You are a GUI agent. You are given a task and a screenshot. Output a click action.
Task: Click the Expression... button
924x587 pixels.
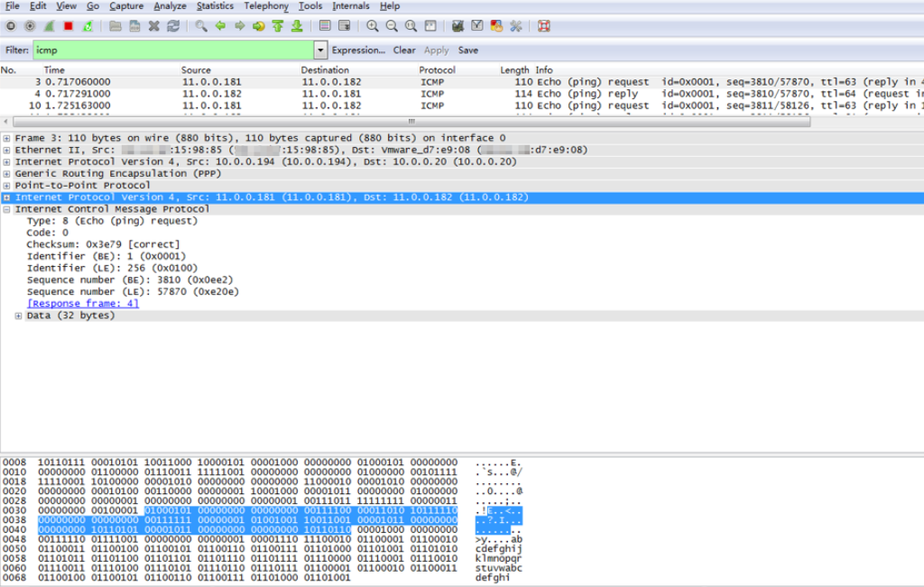358,50
